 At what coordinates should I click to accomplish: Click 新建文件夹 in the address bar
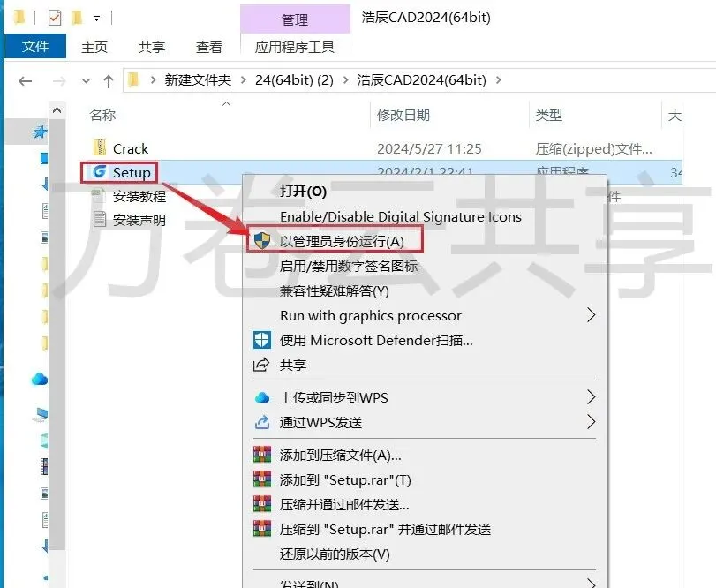click(198, 80)
